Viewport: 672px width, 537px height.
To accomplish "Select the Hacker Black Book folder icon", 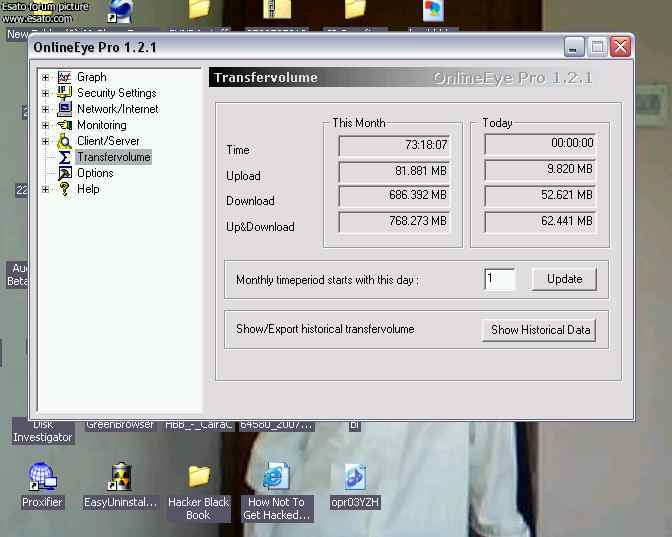I will [198, 476].
